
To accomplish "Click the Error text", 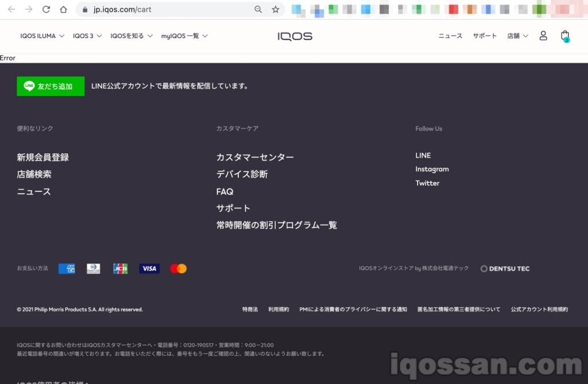I will click(x=7, y=58).
